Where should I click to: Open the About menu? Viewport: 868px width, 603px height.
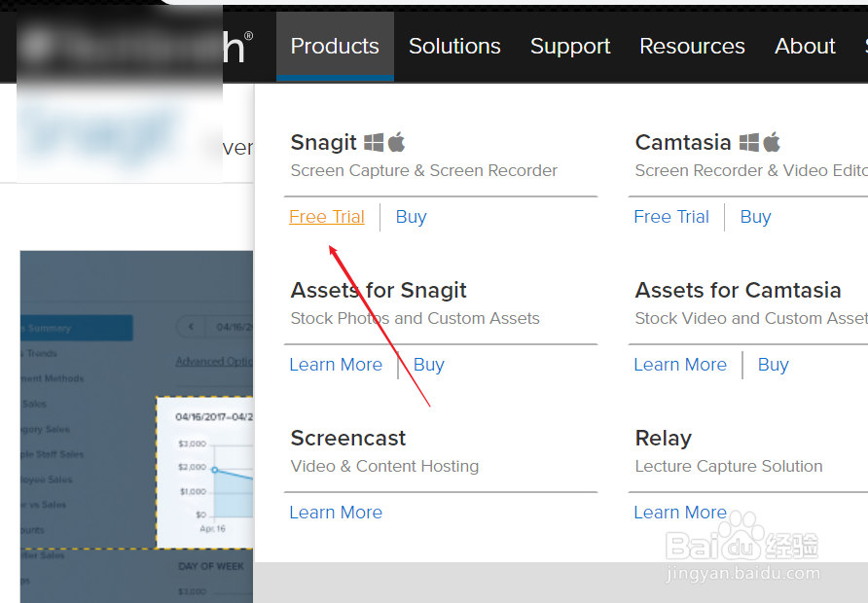[x=805, y=46]
